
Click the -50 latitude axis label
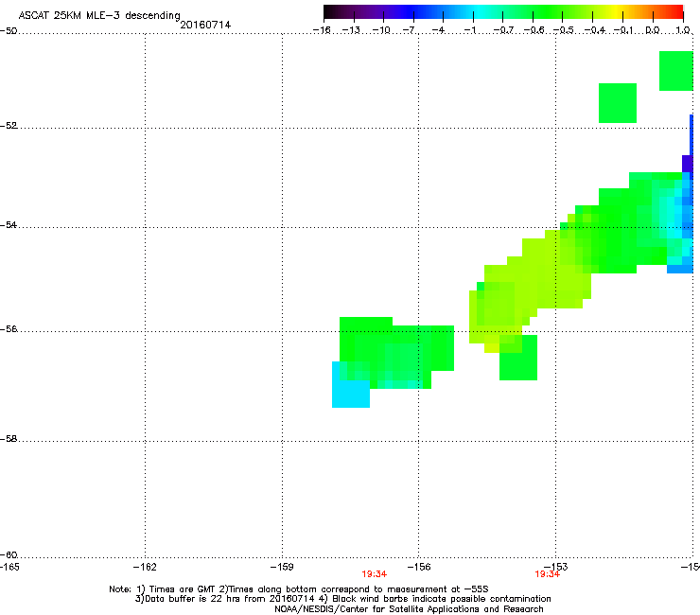coord(9,31)
